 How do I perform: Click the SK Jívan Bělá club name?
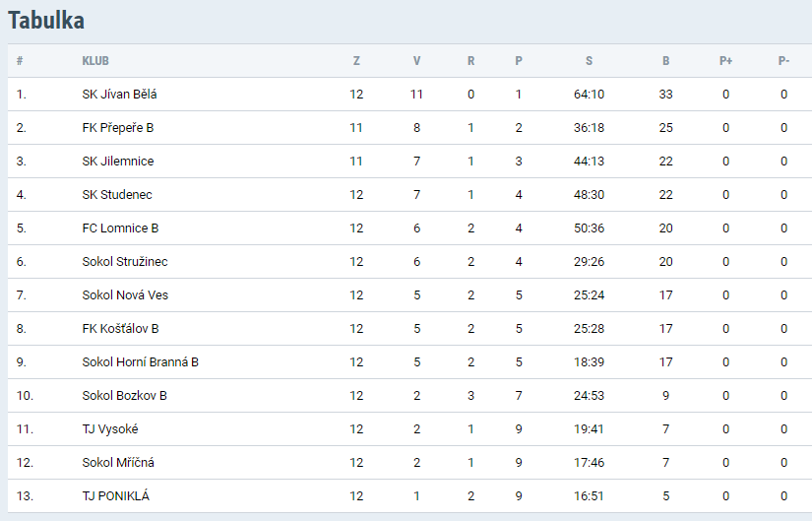pyautogui.click(x=119, y=95)
